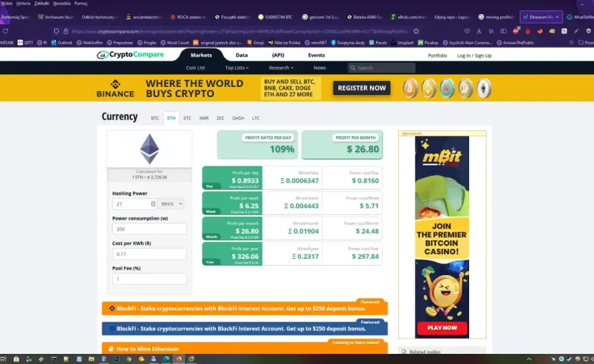Open the Emoji bookmark
This screenshot has height=364, width=594.
(255, 42)
